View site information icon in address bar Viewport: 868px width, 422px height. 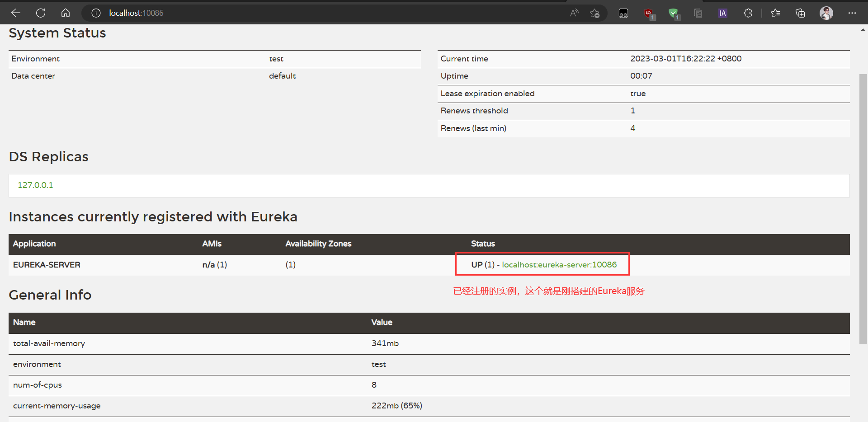[x=96, y=13]
